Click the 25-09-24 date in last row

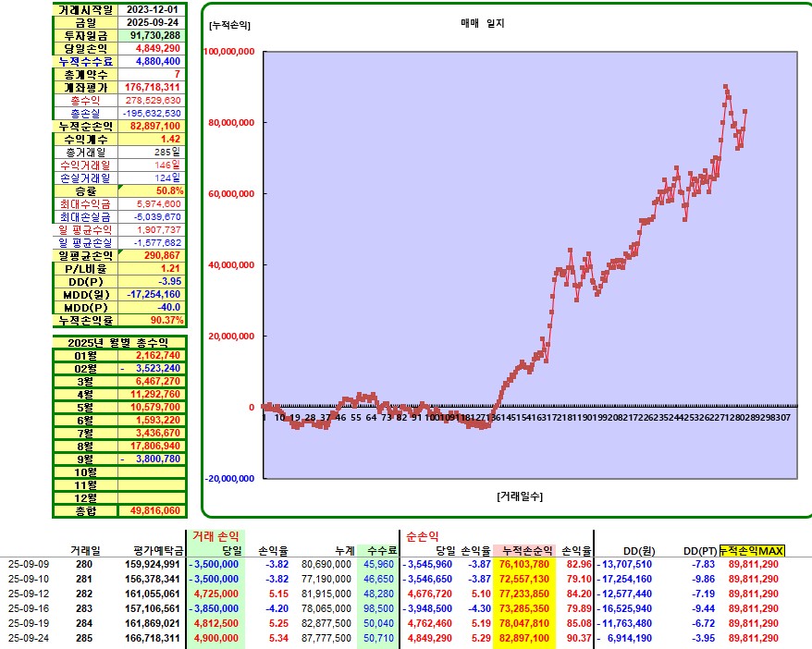click(30, 638)
